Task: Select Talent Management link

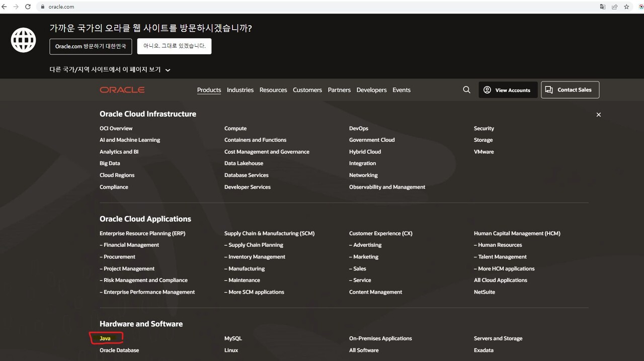Action: [500, 256]
